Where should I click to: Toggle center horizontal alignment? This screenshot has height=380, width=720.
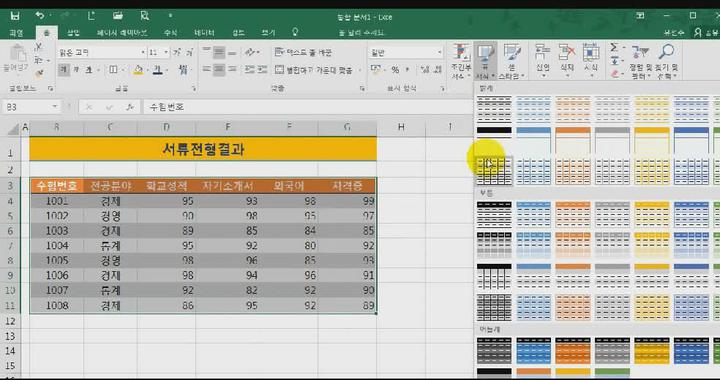[219, 70]
